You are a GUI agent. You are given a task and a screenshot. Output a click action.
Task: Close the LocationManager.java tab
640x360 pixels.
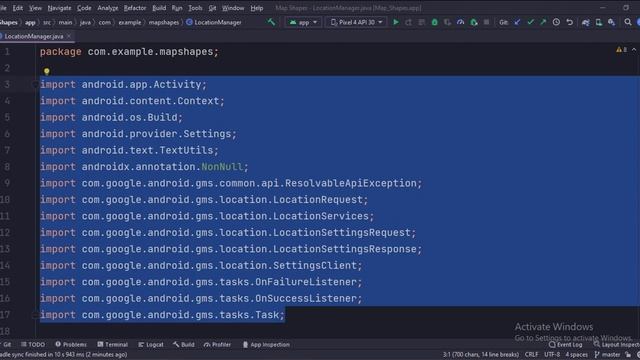tap(69, 36)
